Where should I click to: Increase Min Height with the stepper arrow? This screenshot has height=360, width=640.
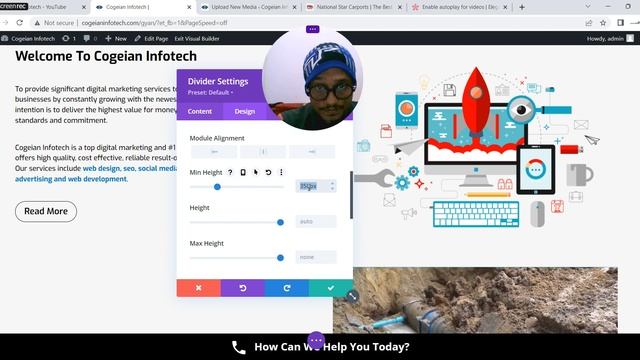point(333,183)
